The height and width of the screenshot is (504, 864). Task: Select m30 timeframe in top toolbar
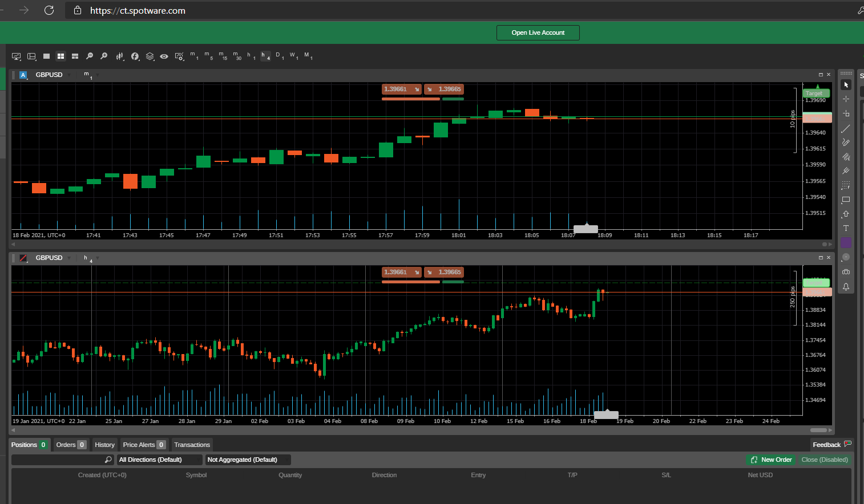click(x=237, y=56)
